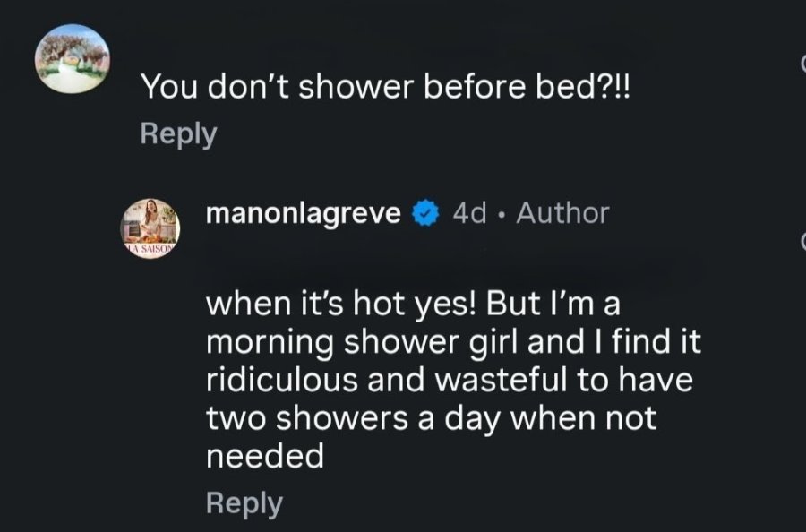Viewport: 806px width, 532px height.
Task: Click the "two showers a day when not" line
Action: (432, 419)
